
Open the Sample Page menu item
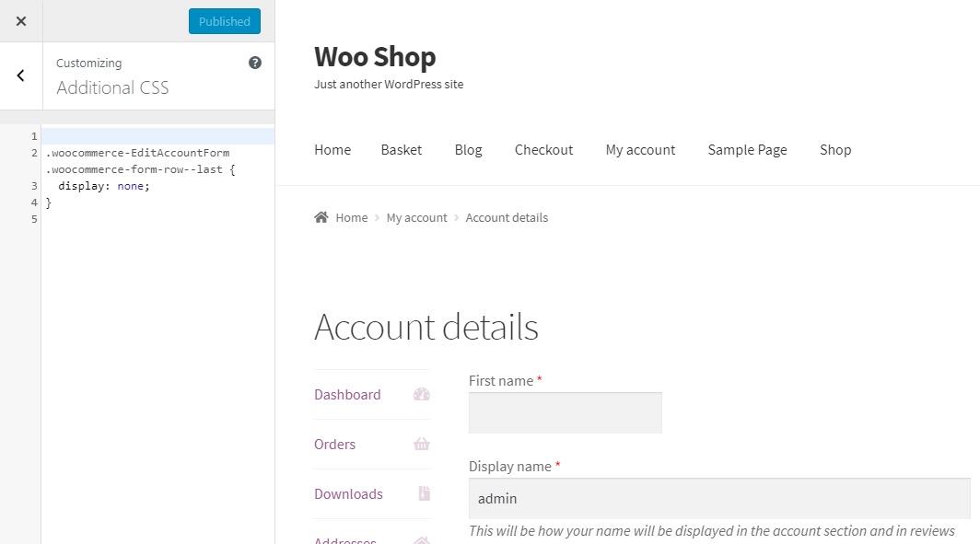point(748,150)
